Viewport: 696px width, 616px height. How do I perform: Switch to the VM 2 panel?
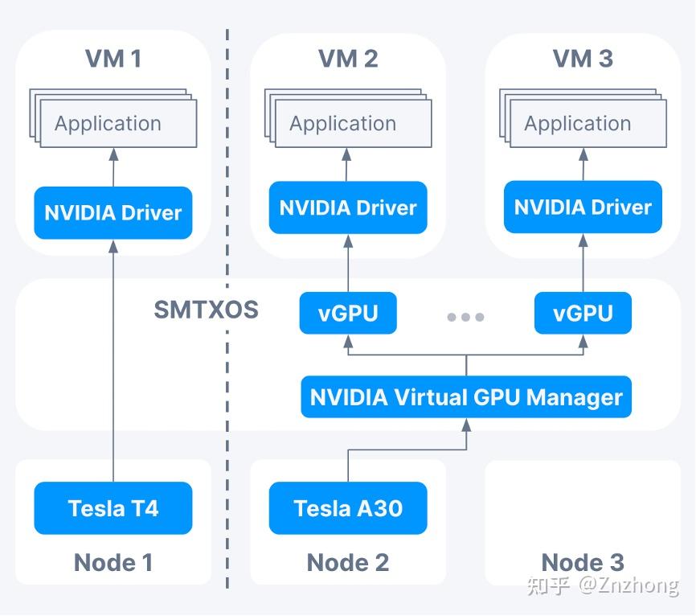tap(346, 59)
